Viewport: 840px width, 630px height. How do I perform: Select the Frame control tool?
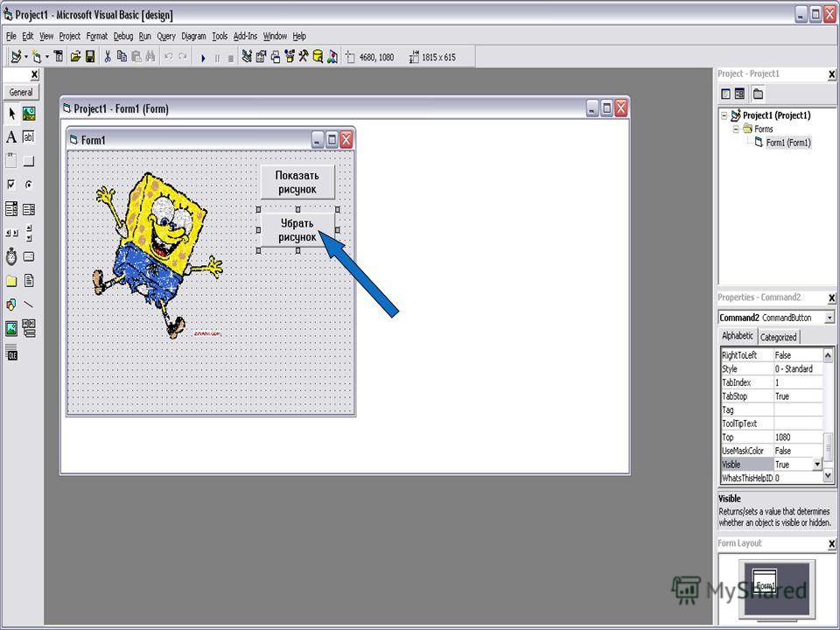[11, 161]
